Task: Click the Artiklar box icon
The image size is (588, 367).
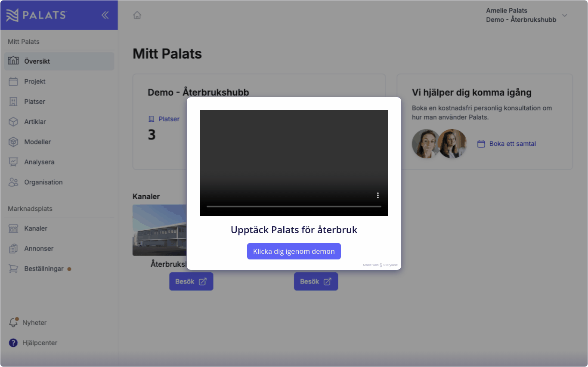Action: [13, 122]
